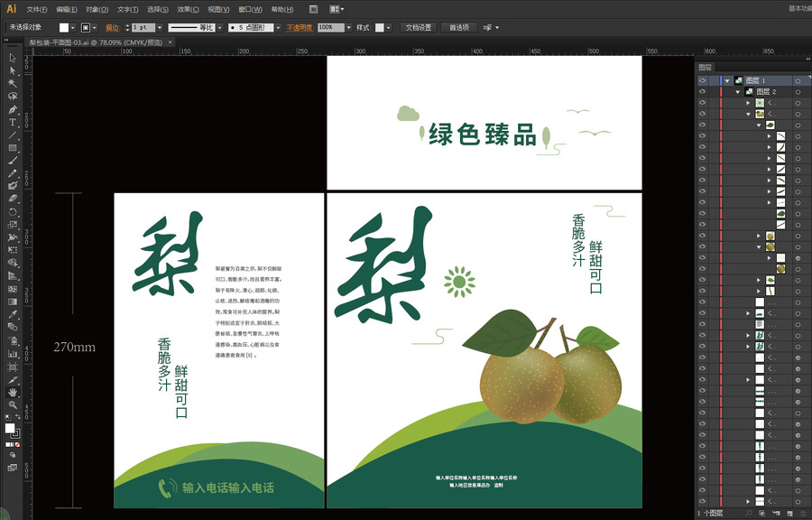Open stroke weight dropdown
The image size is (812, 520).
[x=160, y=27]
